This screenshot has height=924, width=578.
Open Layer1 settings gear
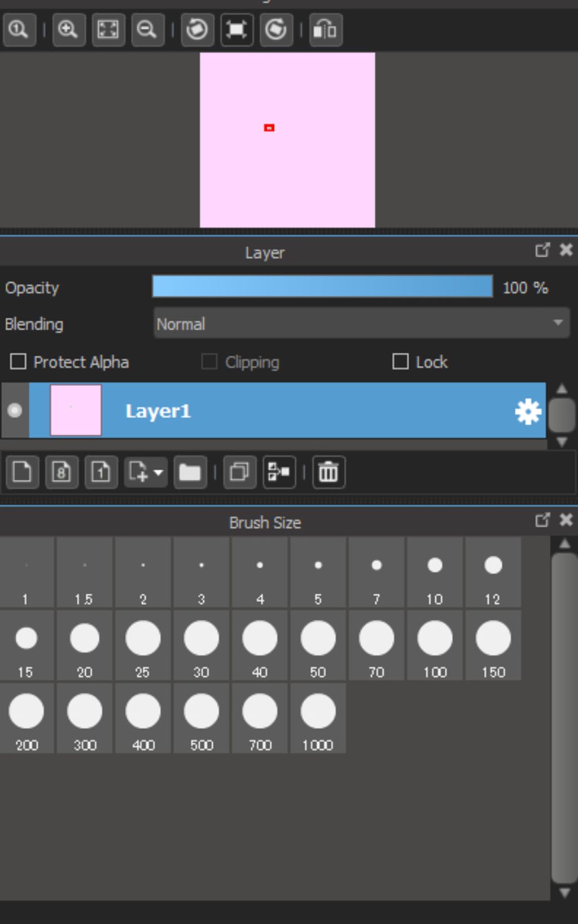click(x=528, y=411)
